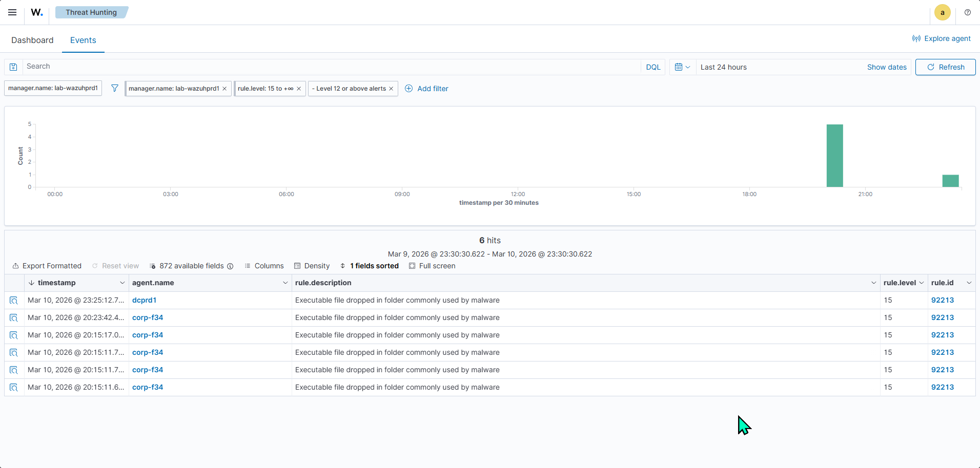Open the Density options
This screenshot has width=980, height=468.
[x=312, y=266]
